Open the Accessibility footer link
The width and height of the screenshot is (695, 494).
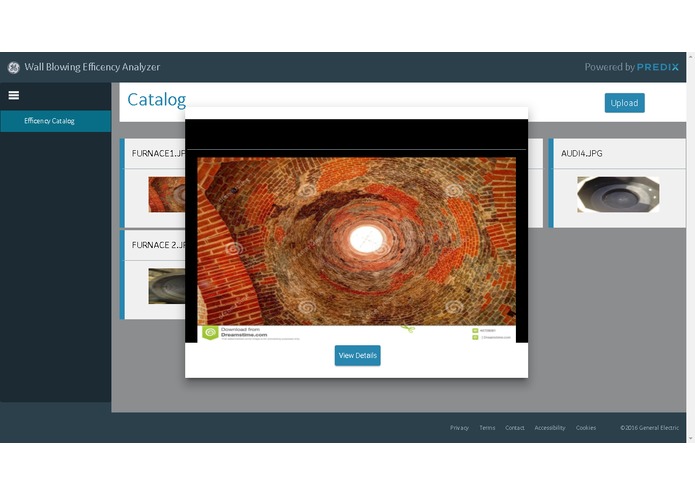(550, 428)
